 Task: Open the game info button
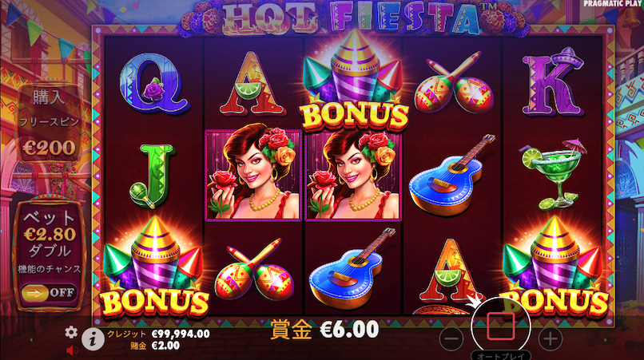click(93, 339)
